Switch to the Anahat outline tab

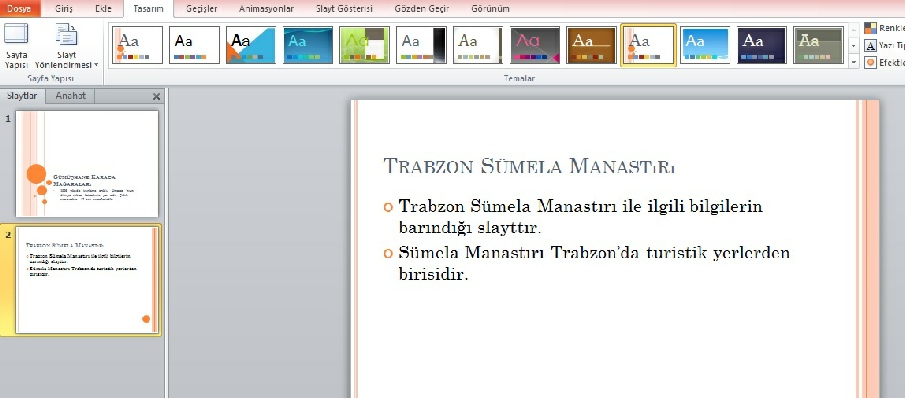click(x=70, y=96)
